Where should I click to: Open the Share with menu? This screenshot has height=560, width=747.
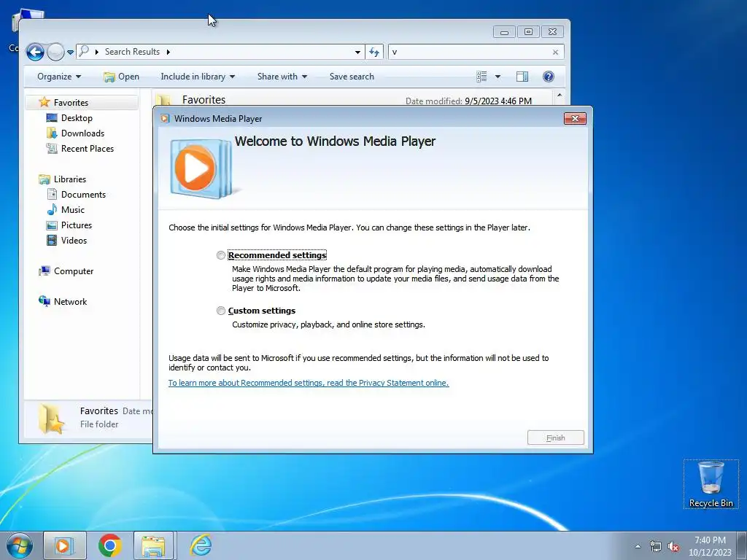282,77
